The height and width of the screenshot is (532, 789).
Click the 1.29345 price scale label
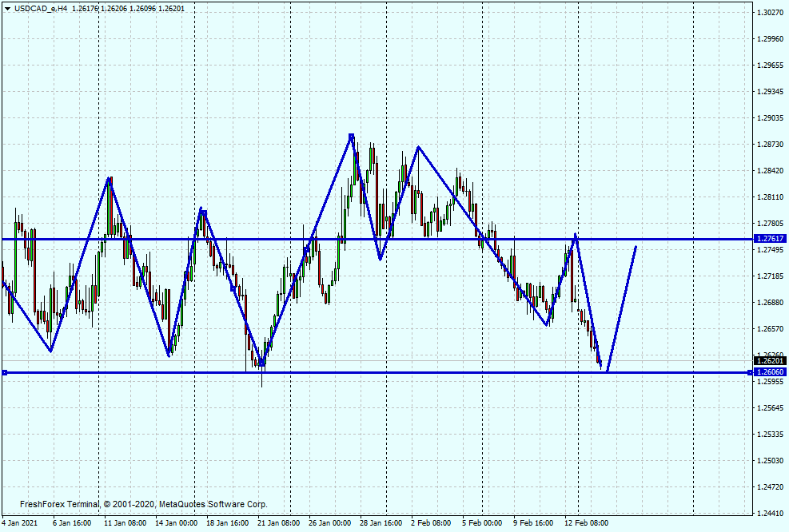point(771,92)
